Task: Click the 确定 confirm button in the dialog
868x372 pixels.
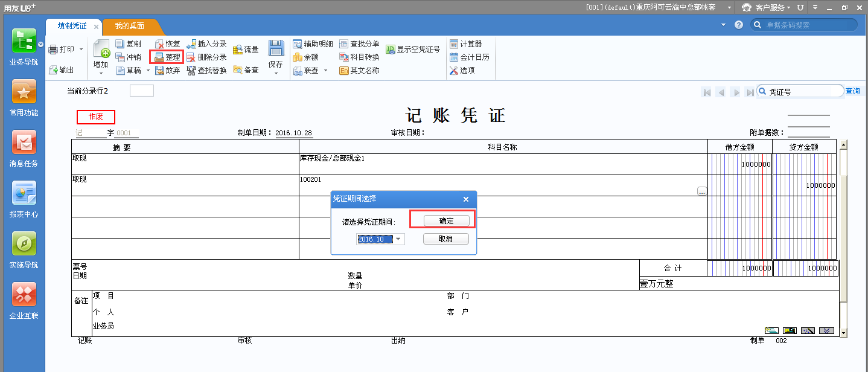Action: 447,220
